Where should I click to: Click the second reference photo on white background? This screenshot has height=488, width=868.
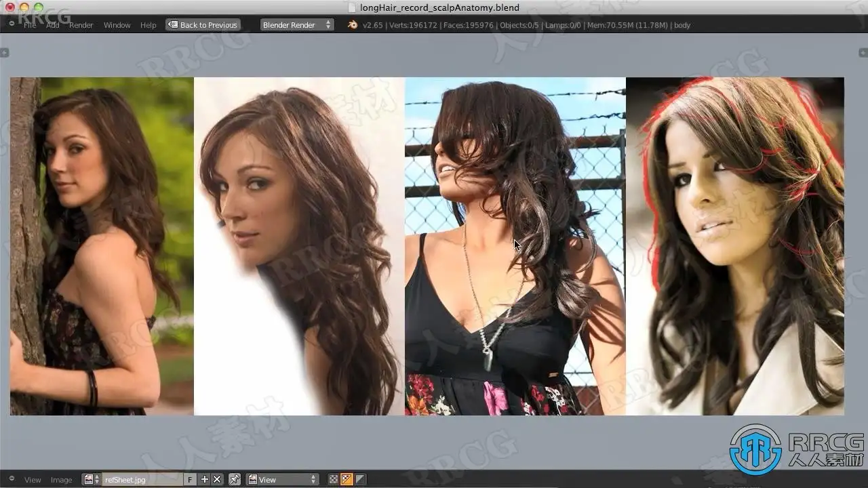[x=299, y=246]
